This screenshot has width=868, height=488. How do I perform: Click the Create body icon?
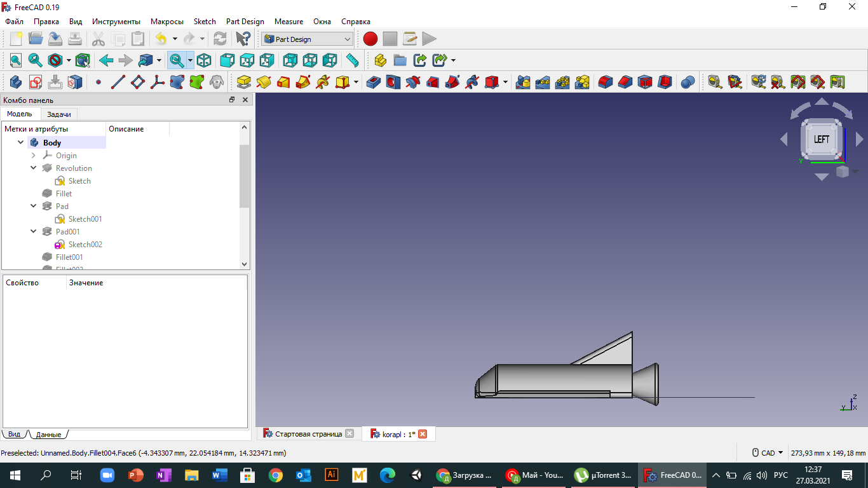pos(16,82)
